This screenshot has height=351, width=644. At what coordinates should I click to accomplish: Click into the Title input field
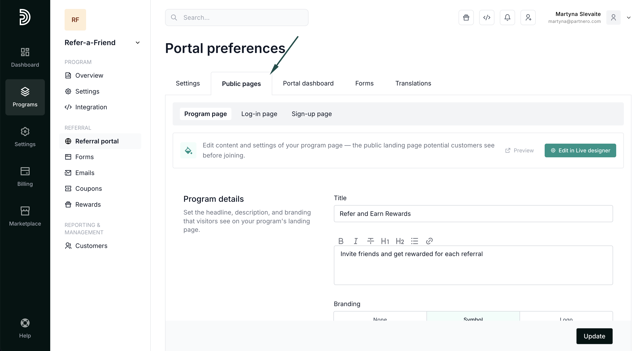(x=473, y=214)
